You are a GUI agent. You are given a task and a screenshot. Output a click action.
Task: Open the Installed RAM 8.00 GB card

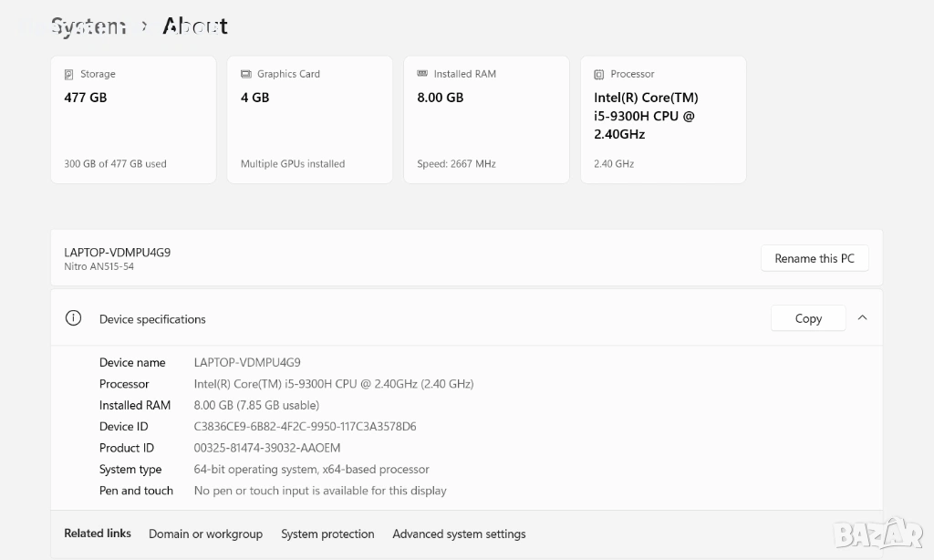tap(487, 119)
